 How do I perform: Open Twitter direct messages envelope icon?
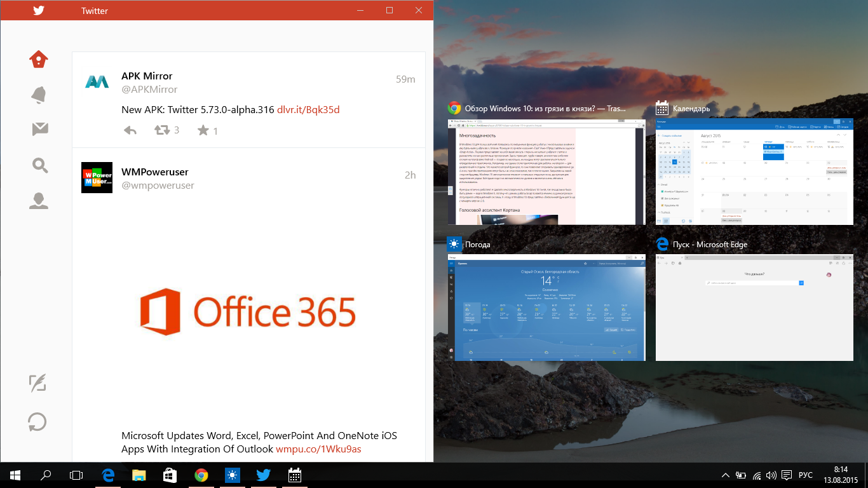tap(40, 129)
